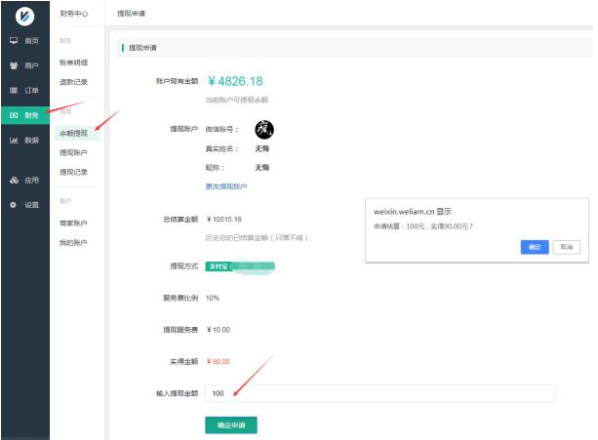This screenshot has height=440, width=598.
Task: Open 商户 merchants section
Action: (x=25, y=66)
